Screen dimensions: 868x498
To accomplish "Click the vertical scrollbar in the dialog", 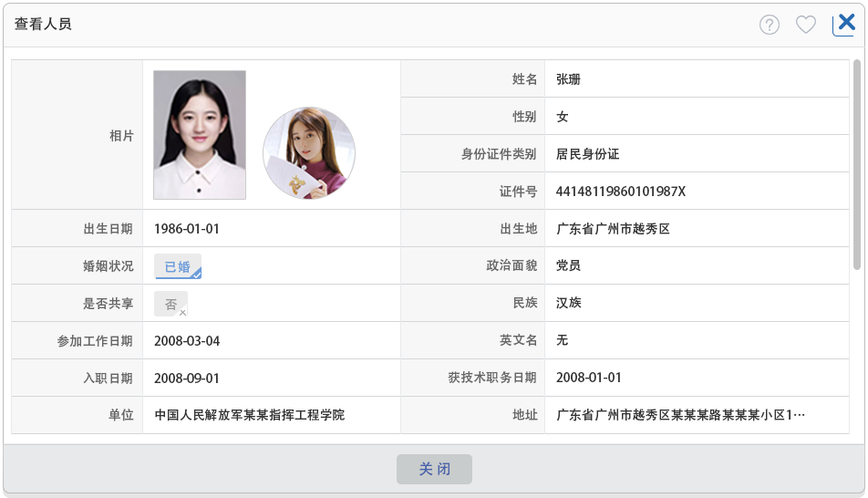I will (x=856, y=164).
